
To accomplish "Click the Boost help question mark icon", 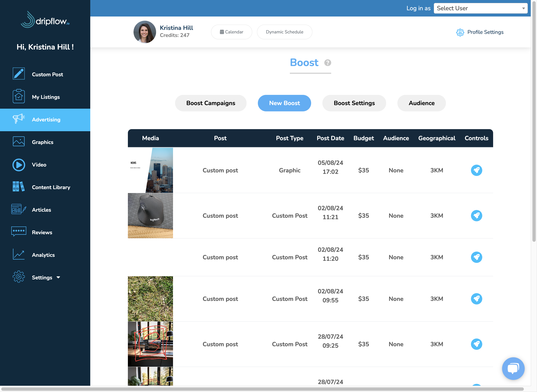I will tap(328, 63).
